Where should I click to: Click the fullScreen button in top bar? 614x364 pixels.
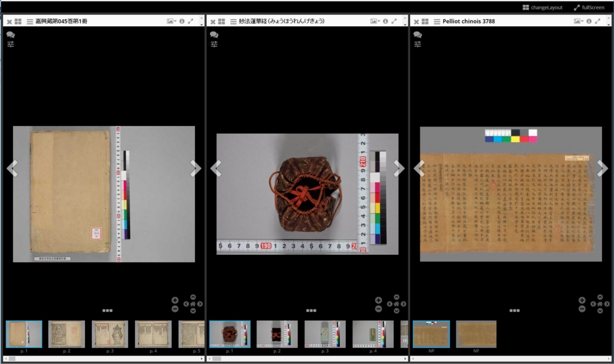[589, 7]
